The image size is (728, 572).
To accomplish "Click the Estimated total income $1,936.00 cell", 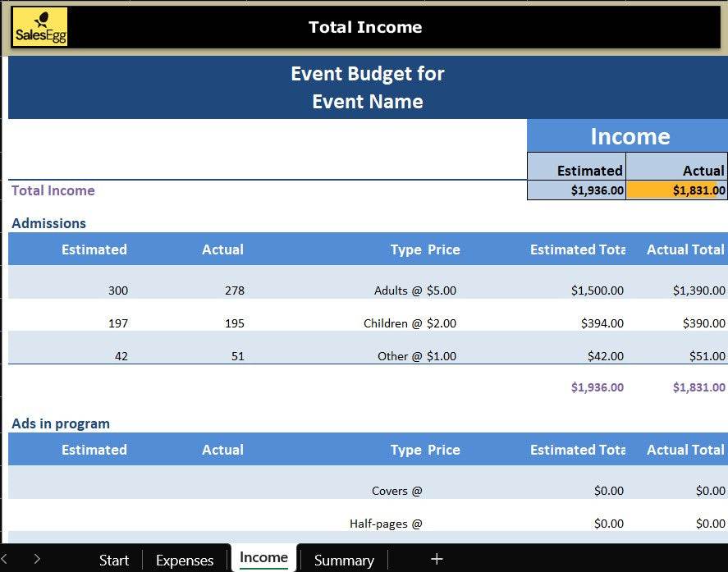I will (576, 190).
